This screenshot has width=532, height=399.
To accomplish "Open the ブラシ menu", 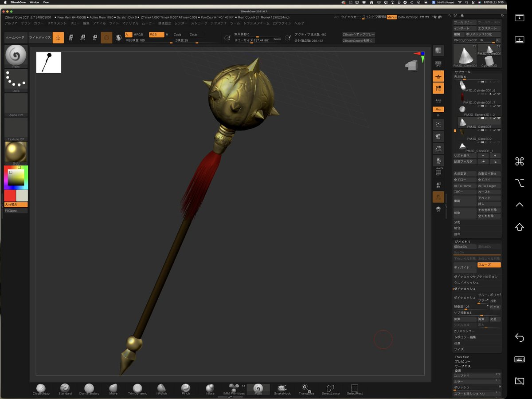I will click(26, 23).
